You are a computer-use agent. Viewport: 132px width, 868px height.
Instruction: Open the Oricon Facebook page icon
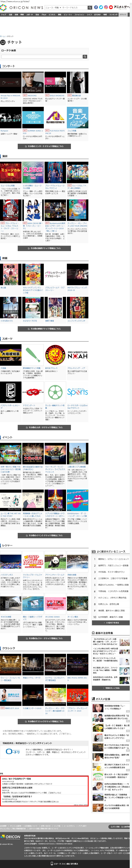(96, 7)
